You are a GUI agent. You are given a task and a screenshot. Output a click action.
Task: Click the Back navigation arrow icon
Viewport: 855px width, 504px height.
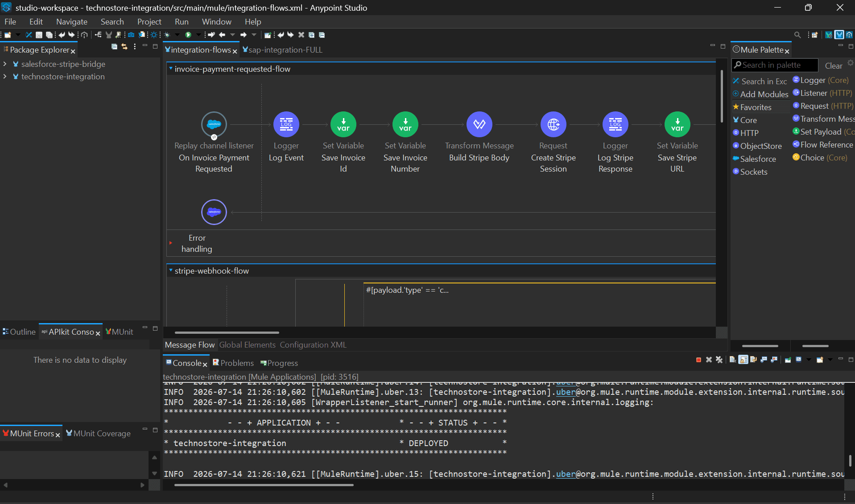click(222, 35)
